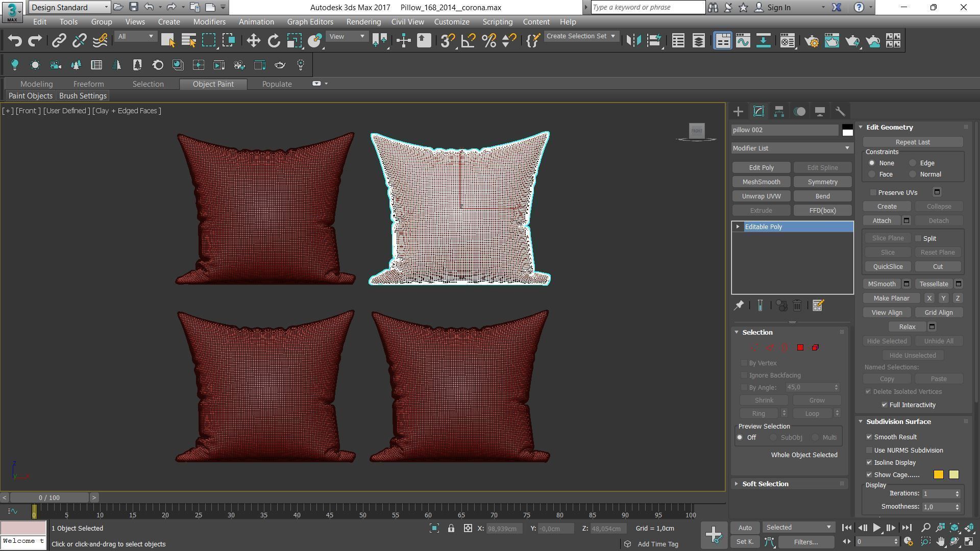This screenshot has width=980, height=551.
Task: Uncheck Smooth Result checkbox
Action: click(869, 437)
